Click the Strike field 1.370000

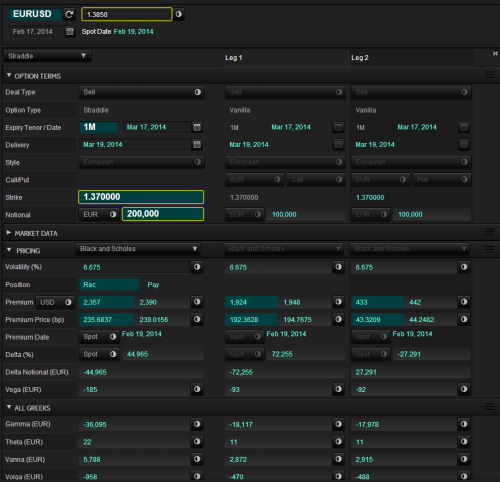(141, 197)
